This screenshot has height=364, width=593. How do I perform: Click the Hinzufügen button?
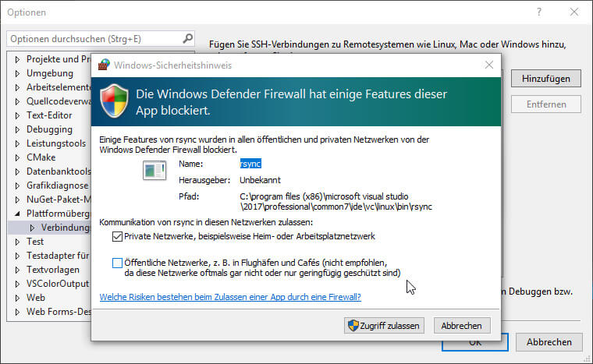[546, 78]
